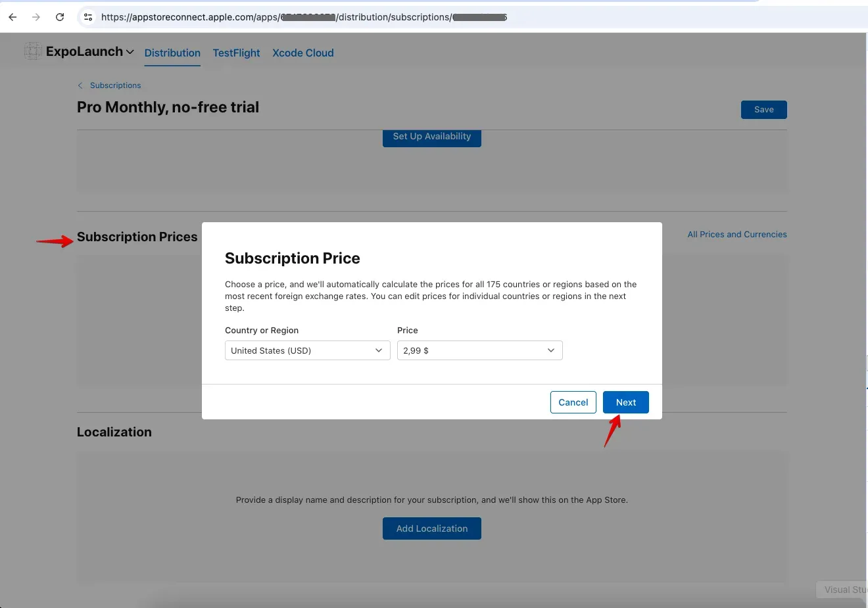868x608 pixels.
Task: Open the Xcode Cloud tab
Action: [x=303, y=53]
